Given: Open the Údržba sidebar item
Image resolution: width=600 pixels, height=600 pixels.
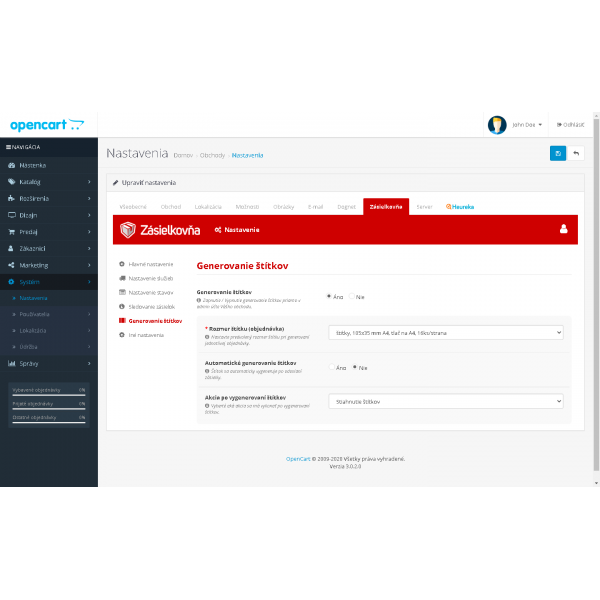Looking at the screenshot, I should [49, 347].
